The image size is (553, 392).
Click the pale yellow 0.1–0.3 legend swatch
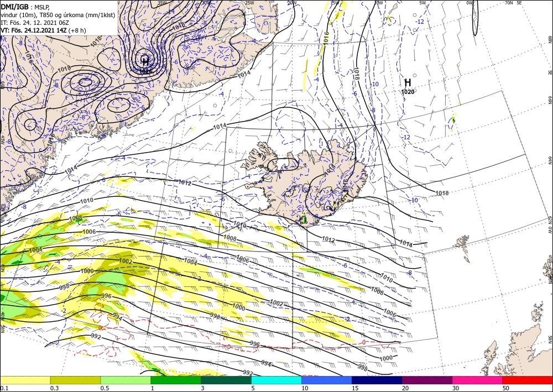25,380
